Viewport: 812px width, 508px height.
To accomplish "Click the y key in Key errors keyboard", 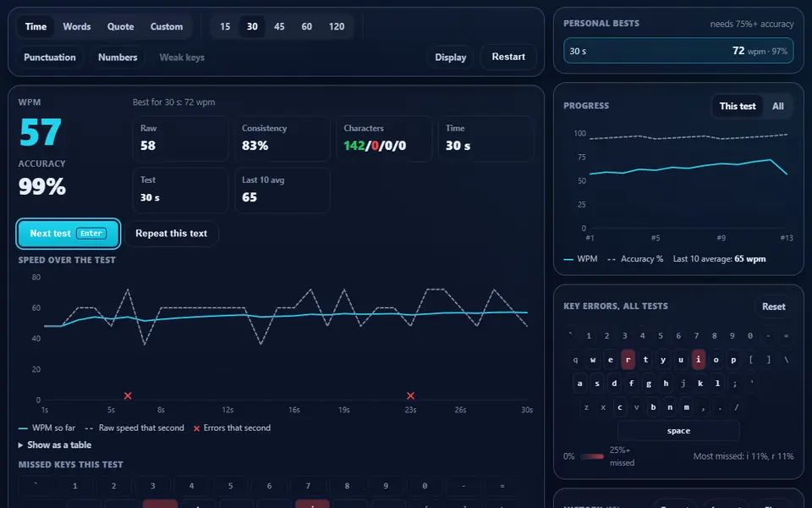I will click(x=663, y=359).
